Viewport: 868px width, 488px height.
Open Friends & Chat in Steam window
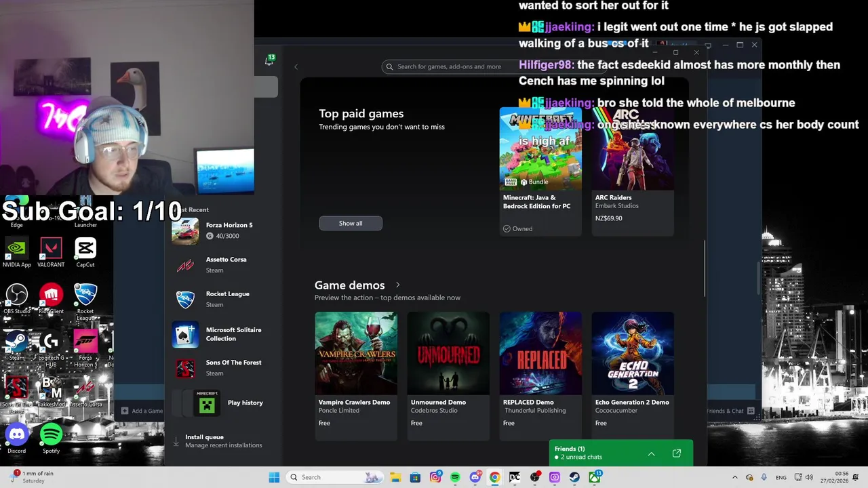tap(730, 411)
